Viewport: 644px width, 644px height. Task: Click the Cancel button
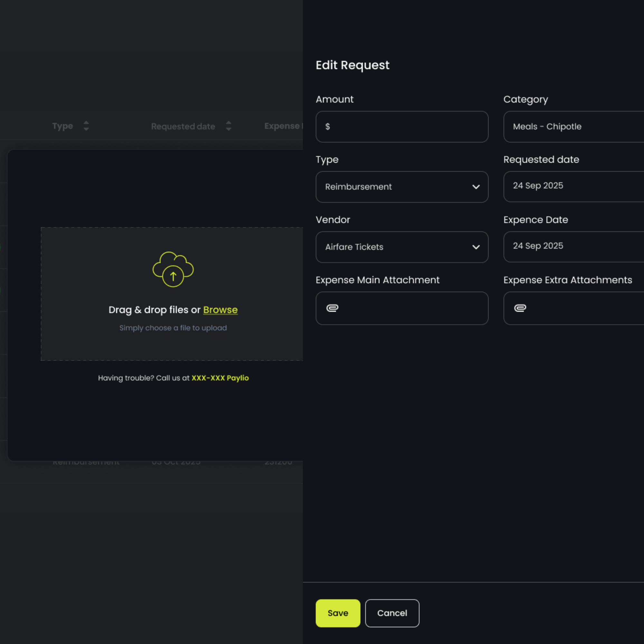click(392, 613)
